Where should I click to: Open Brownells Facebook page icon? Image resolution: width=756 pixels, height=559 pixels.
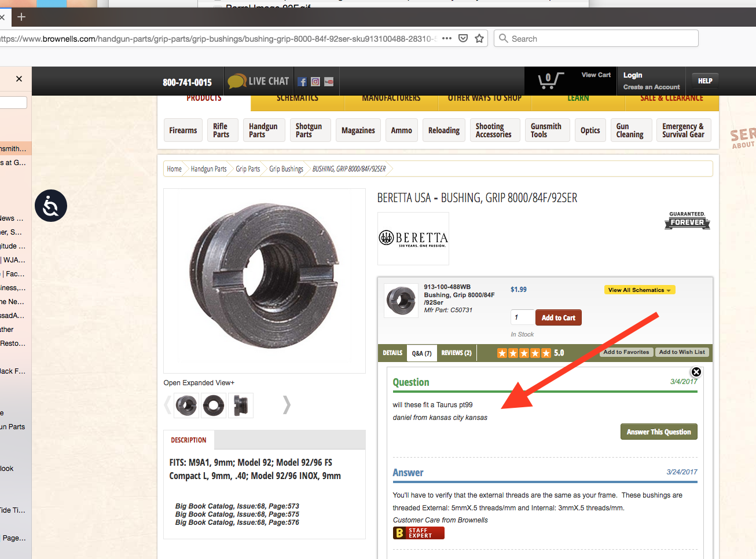(x=302, y=82)
